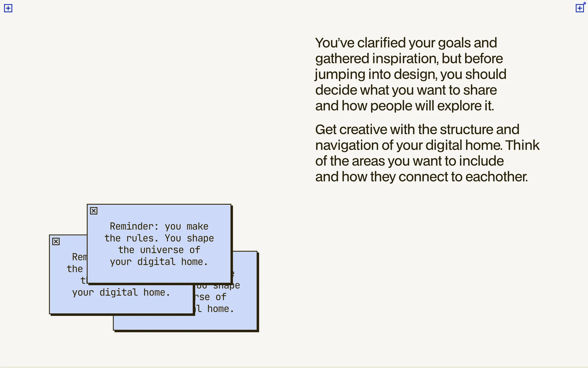Click "your digital home." in back-left window
Screen dimensions: 588x368
pyautogui.click(x=121, y=293)
